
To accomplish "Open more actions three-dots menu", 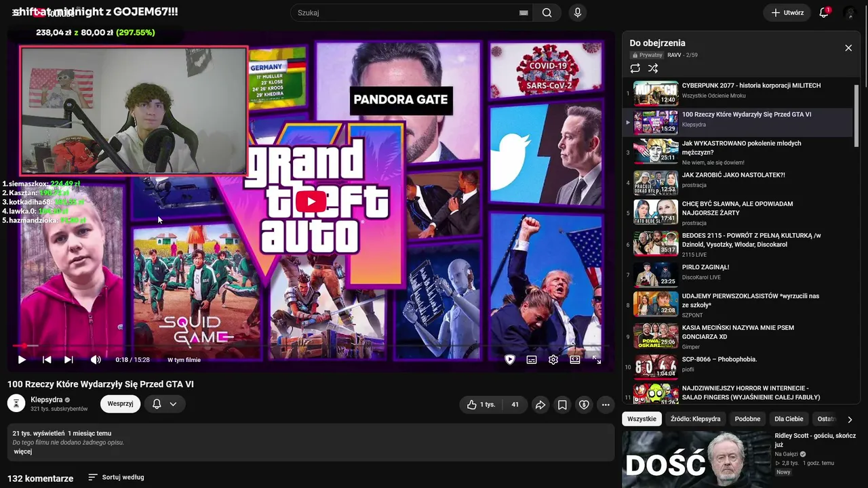I will [x=606, y=405].
